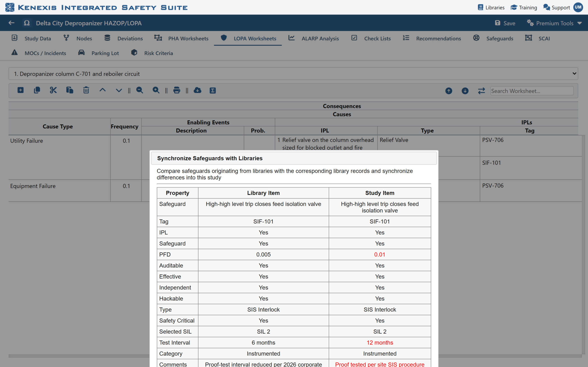Screen dimensions: 588x367
Task: Click the synchronize arrows icon
Action: click(481, 91)
